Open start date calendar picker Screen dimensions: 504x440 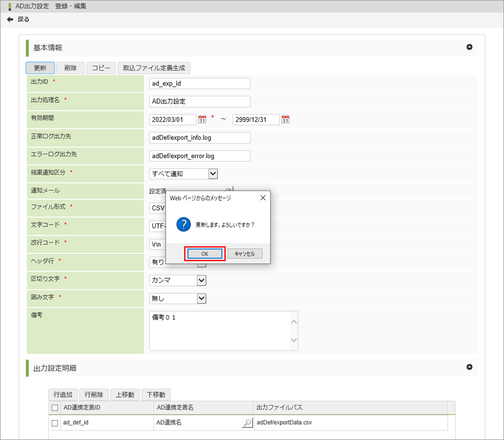pos(202,119)
